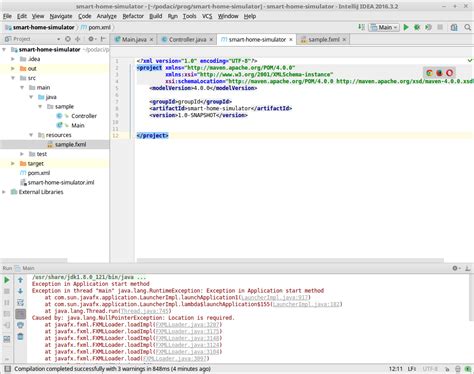Collapse the smart-home-simulator root node
474x374 pixels.
click(x=4, y=50)
